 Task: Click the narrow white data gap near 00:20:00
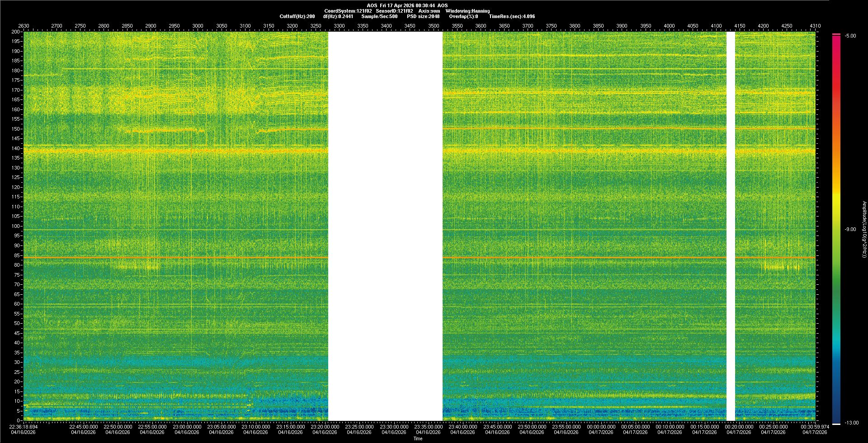pyautogui.click(x=731, y=226)
